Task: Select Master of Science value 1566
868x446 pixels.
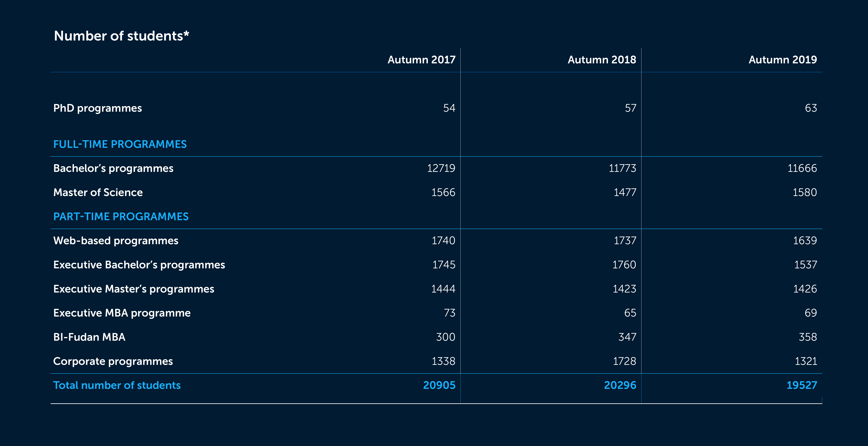Action: 443,192
